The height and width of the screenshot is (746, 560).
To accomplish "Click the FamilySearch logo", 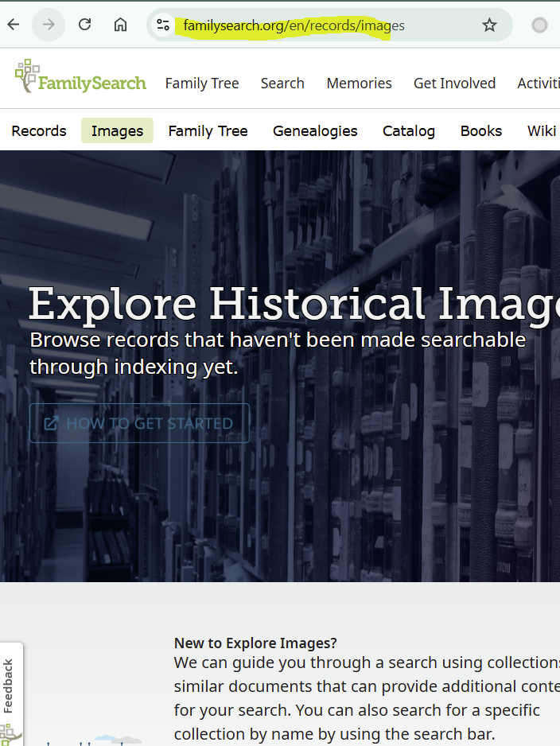I will [80, 77].
